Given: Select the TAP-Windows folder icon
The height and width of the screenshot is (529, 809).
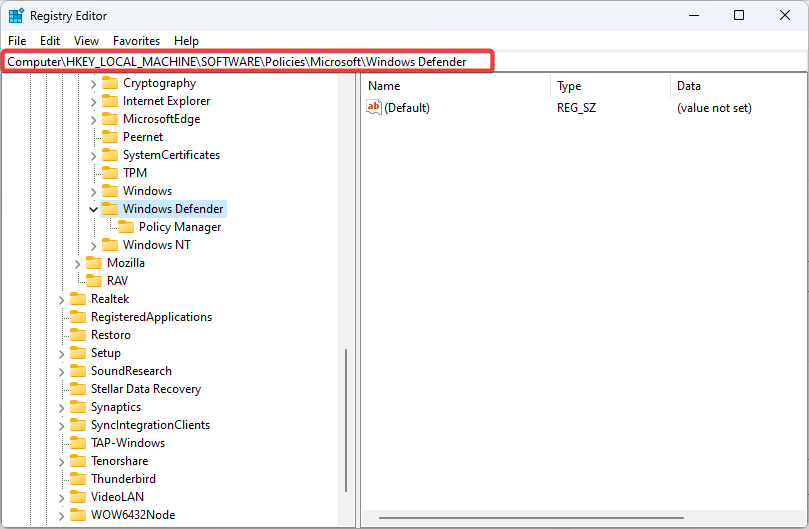Looking at the screenshot, I should [78, 442].
